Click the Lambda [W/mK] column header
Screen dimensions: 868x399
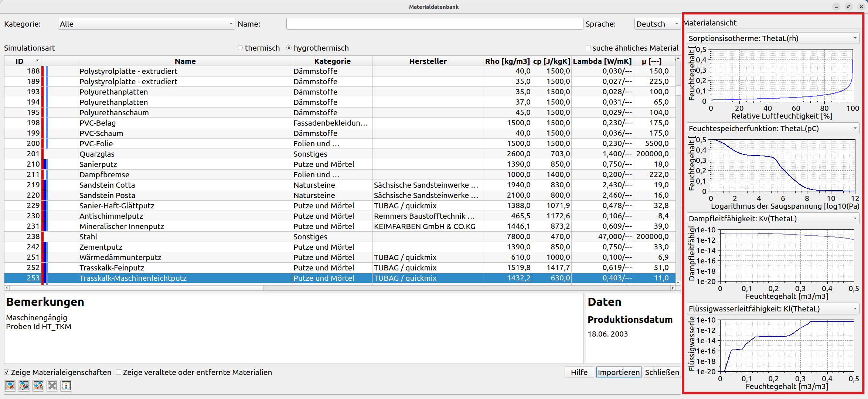click(602, 61)
